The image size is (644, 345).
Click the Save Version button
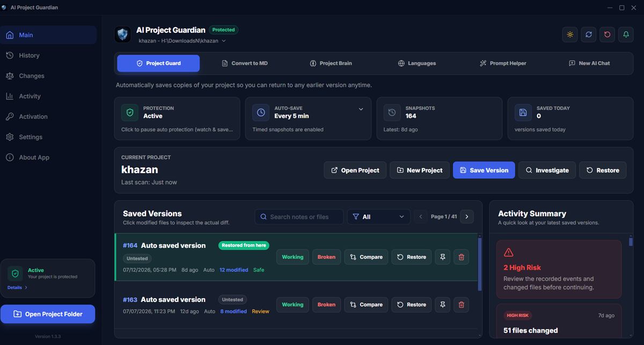click(x=484, y=170)
